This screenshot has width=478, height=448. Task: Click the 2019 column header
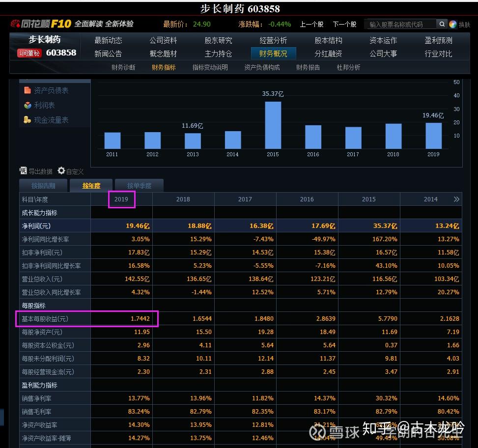(121, 199)
